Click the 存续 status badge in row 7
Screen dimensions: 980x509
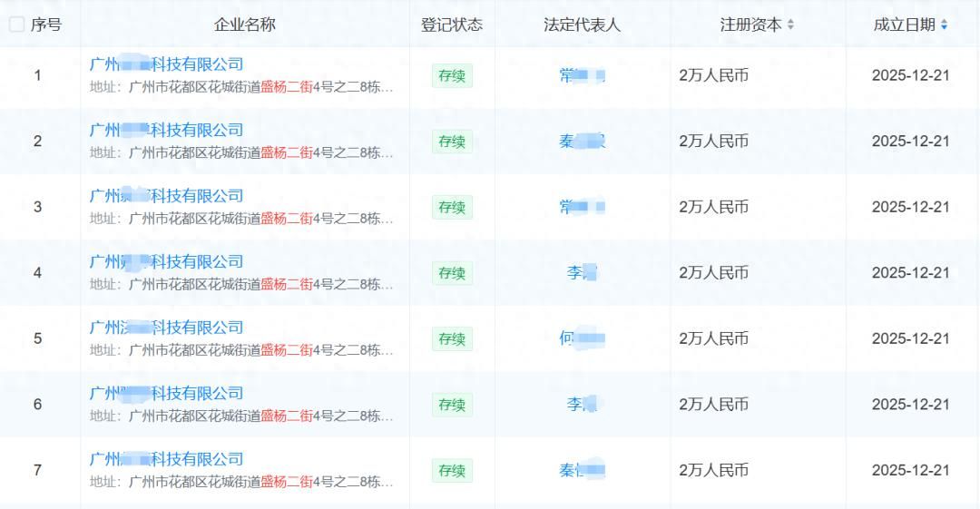coord(452,471)
